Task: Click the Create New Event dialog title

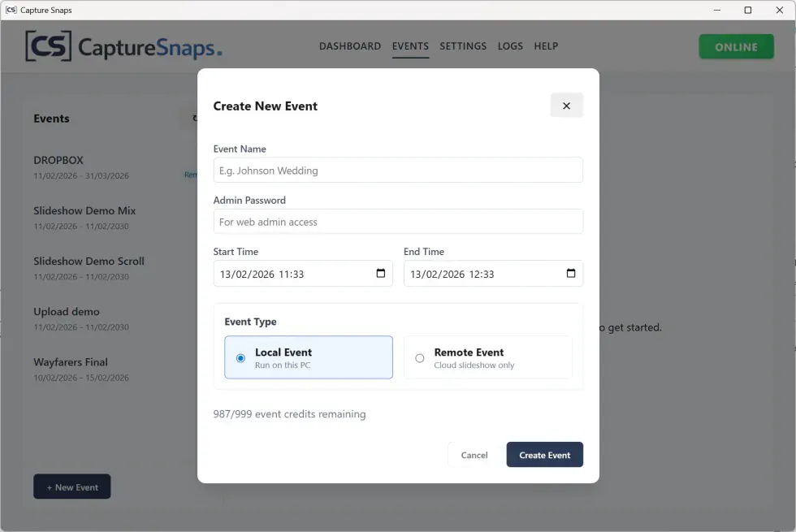Action: pyautogui.click(x=265, y=106)
